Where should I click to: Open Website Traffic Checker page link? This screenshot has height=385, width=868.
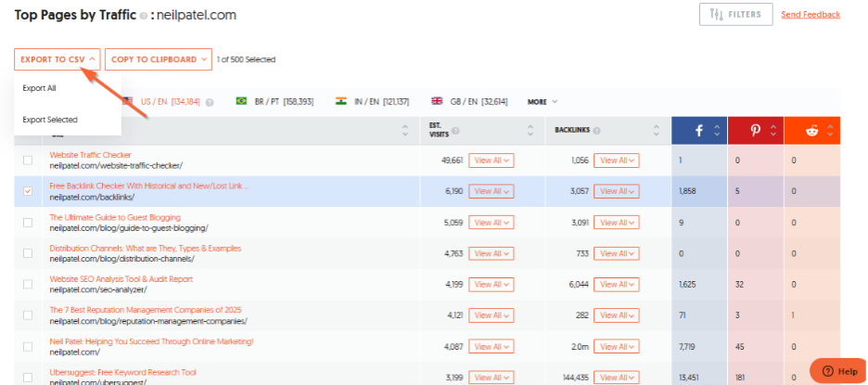pyautogui.click(x=90, y=155)
